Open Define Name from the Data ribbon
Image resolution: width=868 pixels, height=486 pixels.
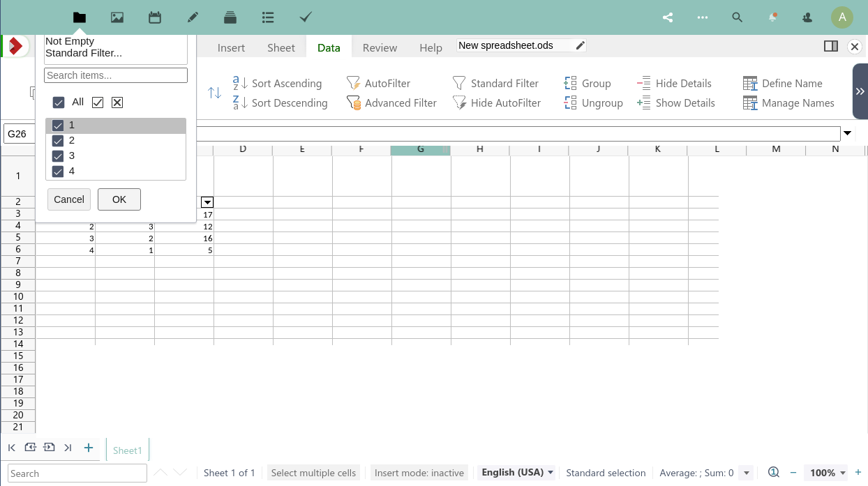coord(784,83)
